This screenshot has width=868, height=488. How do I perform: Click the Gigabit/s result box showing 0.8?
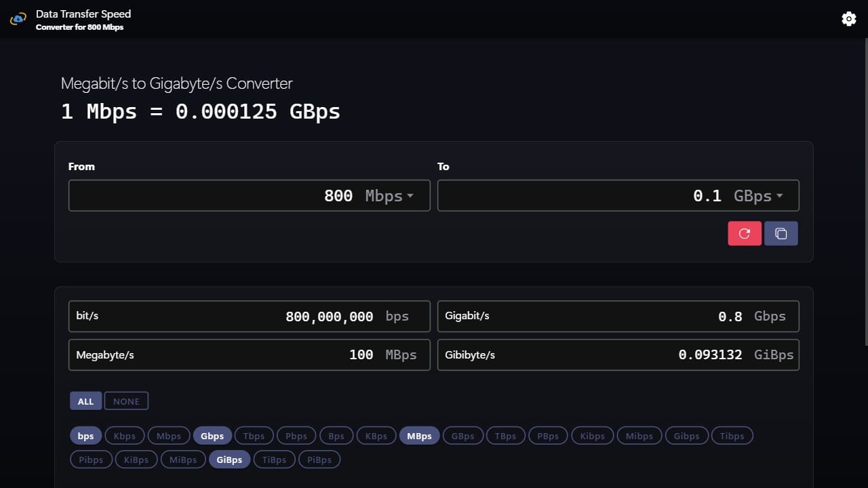pos(618,316)
